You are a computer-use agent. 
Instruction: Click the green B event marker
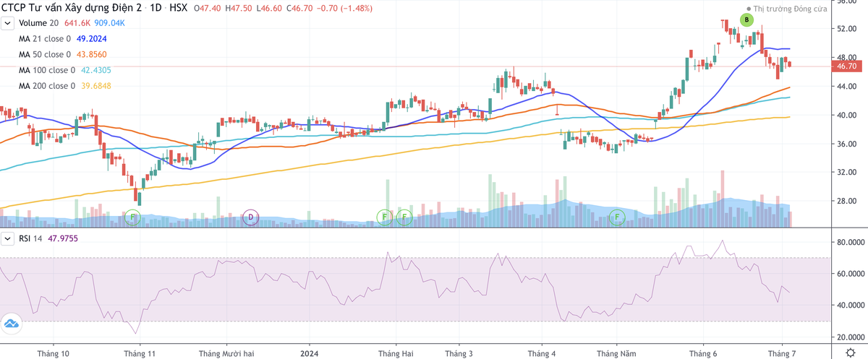[x=747, y=20]
